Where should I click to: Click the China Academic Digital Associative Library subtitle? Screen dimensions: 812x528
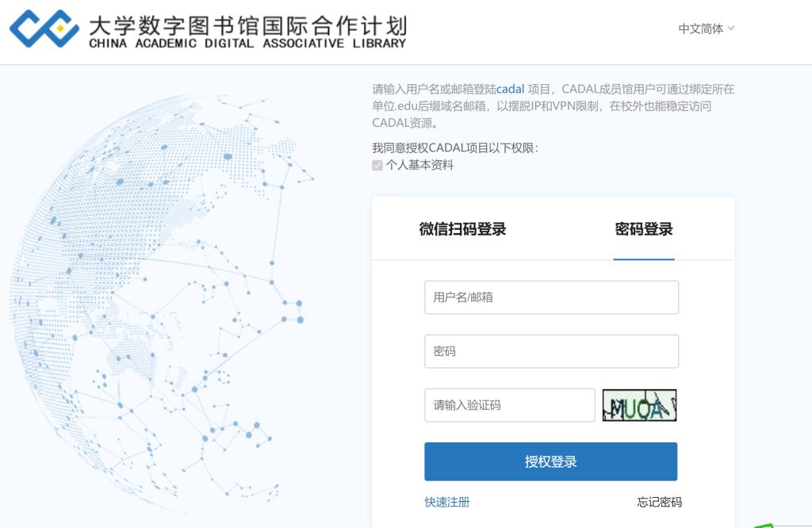pos(247,44)
